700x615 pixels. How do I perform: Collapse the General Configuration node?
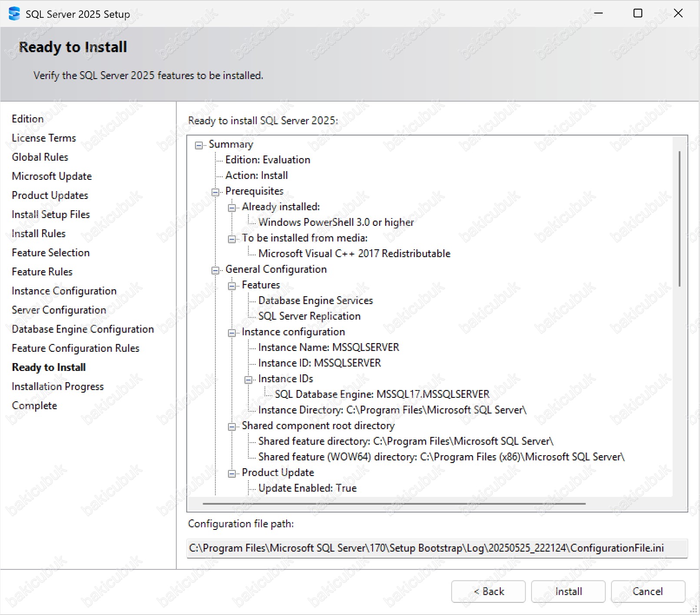[x=215, y=270]
